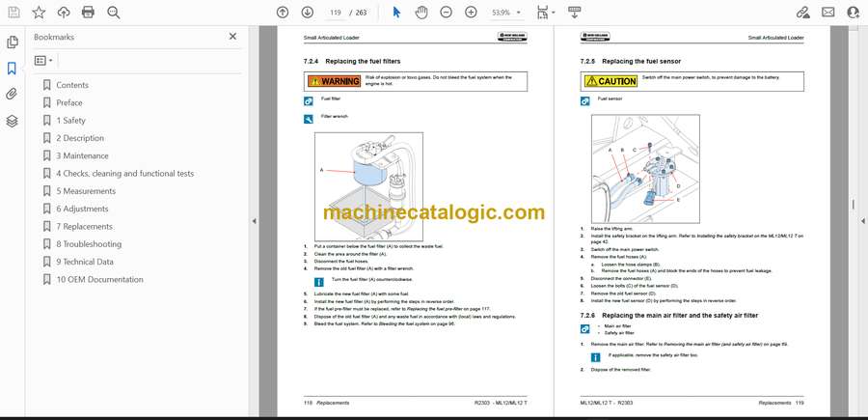Open 10 OEM Documentation bookmark
The height and width of the screenshot is (420, 868).
tap(99, 280)
